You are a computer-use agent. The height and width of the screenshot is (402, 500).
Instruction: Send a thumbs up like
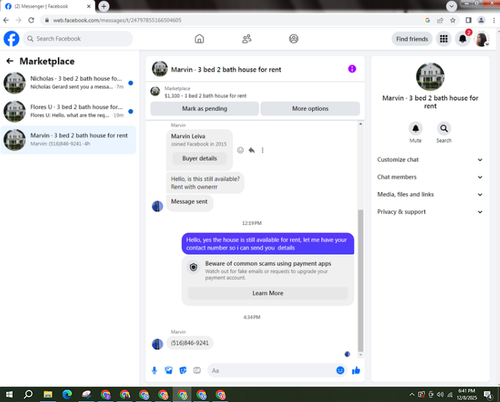coord(356,370)
